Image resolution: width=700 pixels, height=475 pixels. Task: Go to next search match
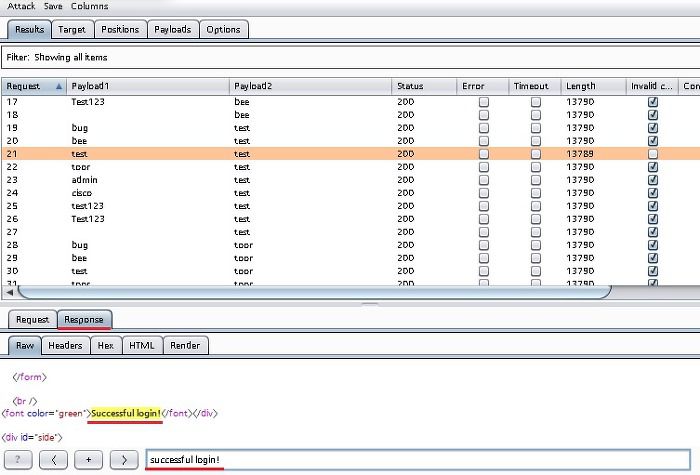(124, 460)
